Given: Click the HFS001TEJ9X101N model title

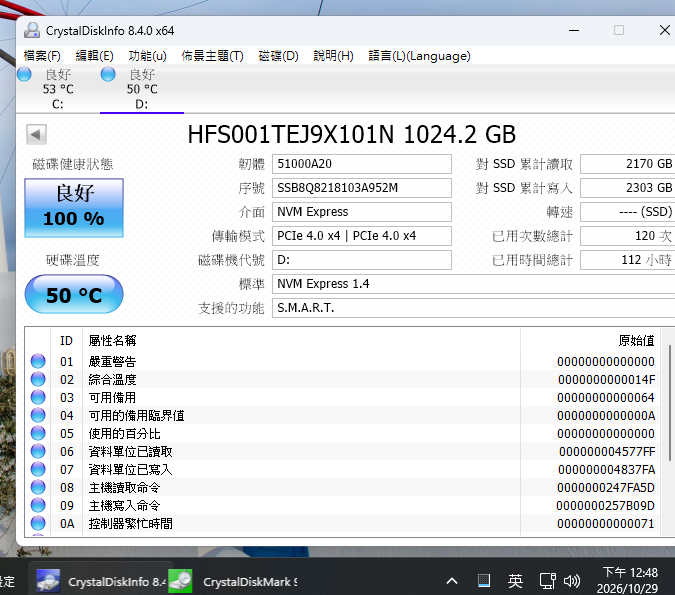Looking at the screenshot, I should pos(352,135).
